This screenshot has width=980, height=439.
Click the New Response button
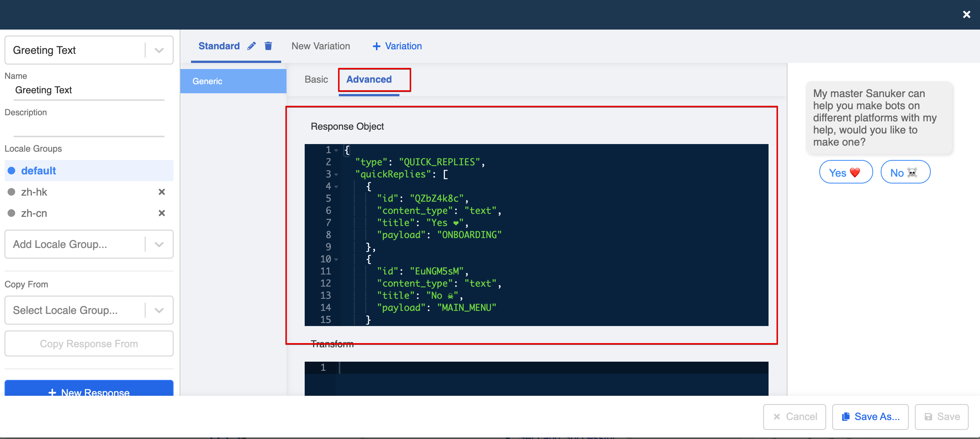89,389
